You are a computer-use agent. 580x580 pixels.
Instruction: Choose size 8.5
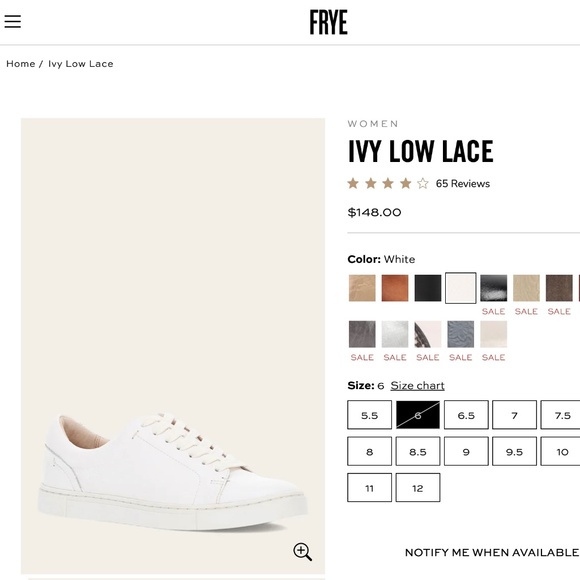(418, 451)
